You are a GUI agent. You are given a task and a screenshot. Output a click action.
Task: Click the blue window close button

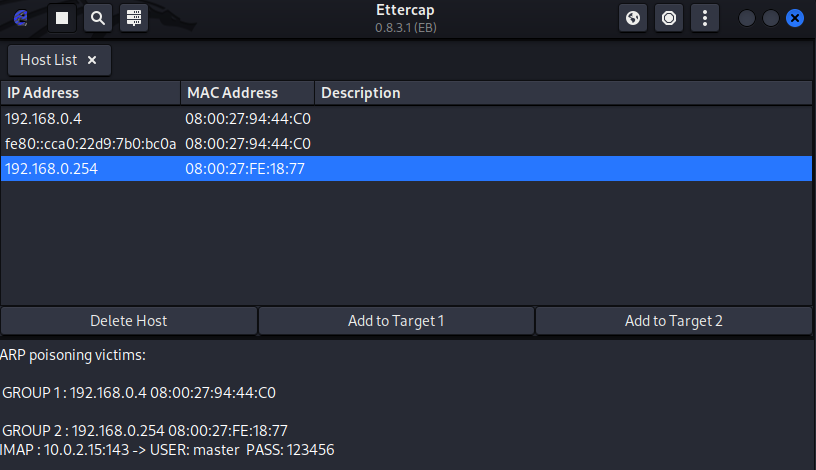(x=795, y=18)
